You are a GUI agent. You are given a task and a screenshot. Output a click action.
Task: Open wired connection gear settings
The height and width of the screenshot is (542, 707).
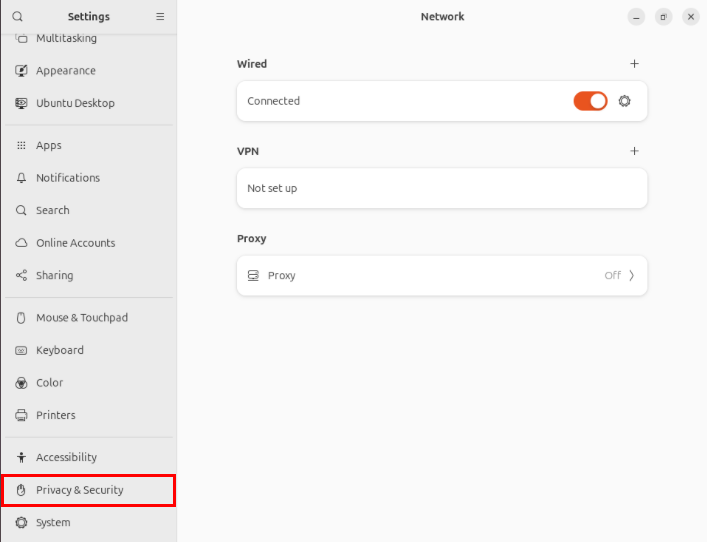624,101
